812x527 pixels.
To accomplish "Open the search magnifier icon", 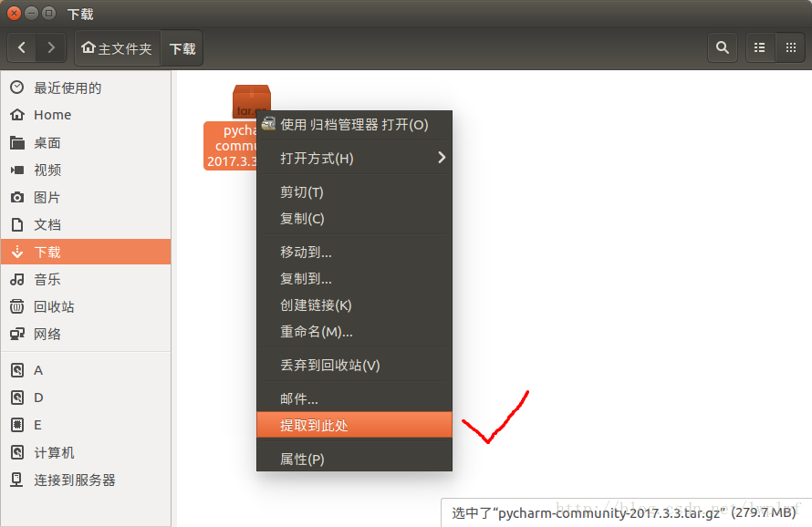I will click(x=723, y=48).
